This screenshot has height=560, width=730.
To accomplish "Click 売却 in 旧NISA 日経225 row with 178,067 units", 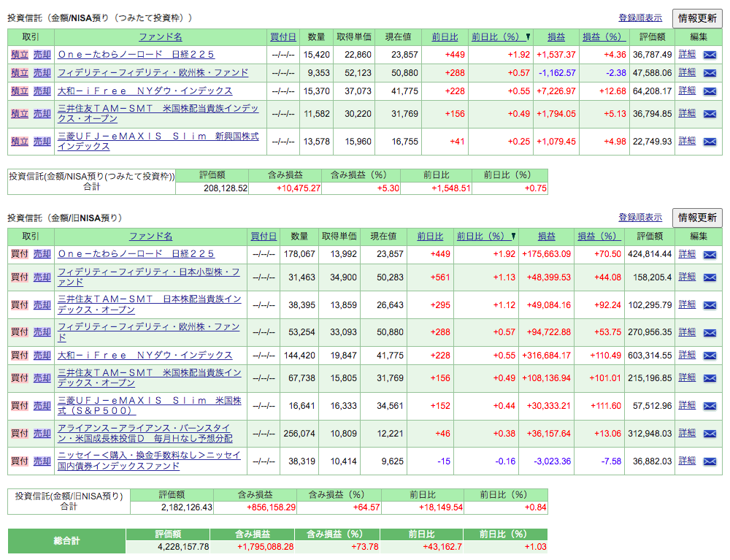I will tap(42, 253).
